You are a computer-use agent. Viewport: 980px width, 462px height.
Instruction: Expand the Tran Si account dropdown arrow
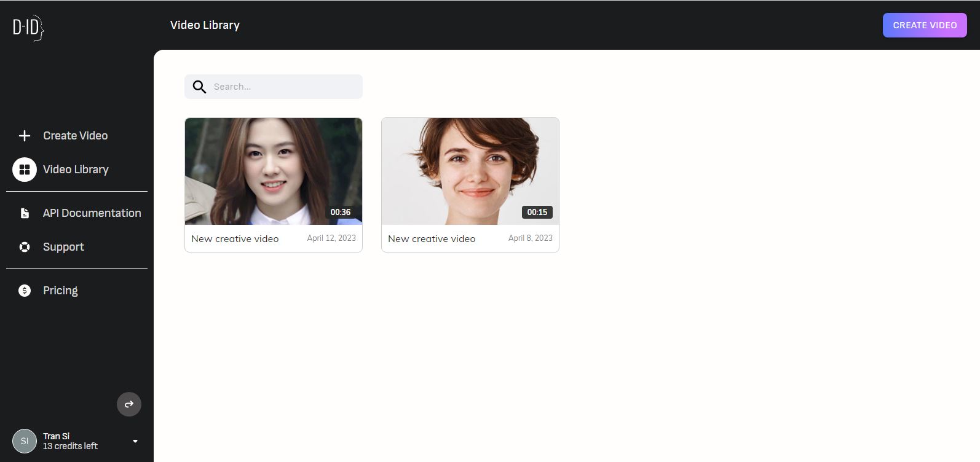(135, 441)
